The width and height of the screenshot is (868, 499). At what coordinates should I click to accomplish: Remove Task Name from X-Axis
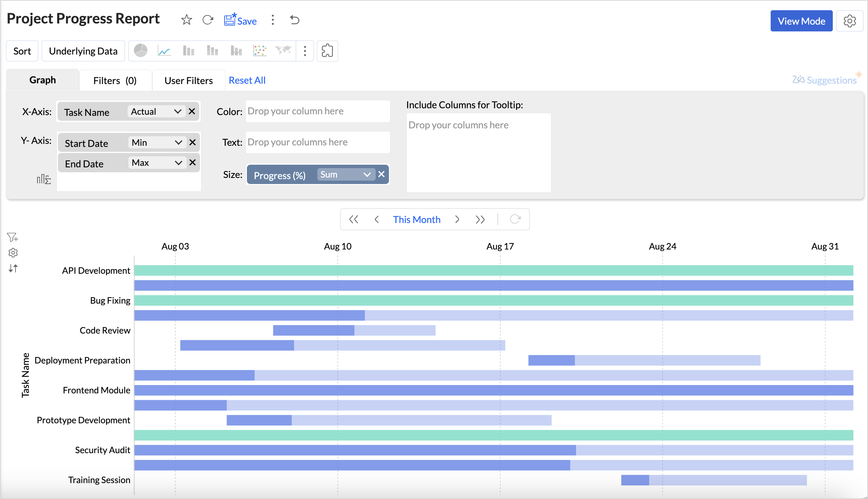192,112
